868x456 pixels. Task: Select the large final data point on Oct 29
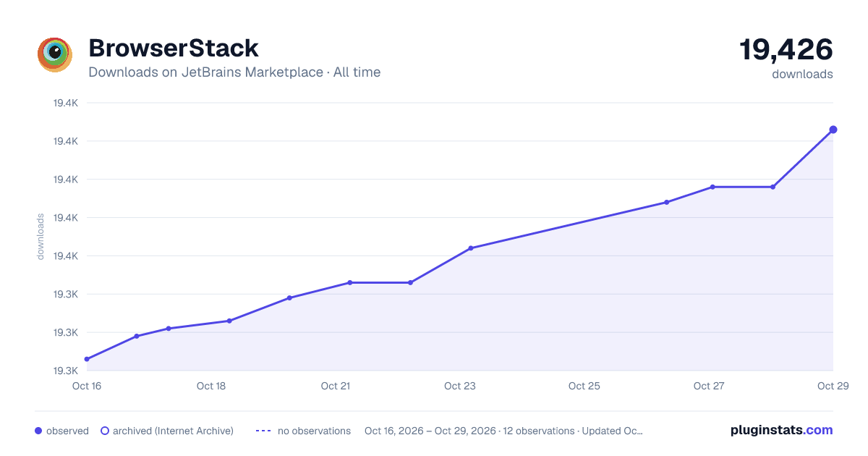pyautogui.click(x=833, y=130)
